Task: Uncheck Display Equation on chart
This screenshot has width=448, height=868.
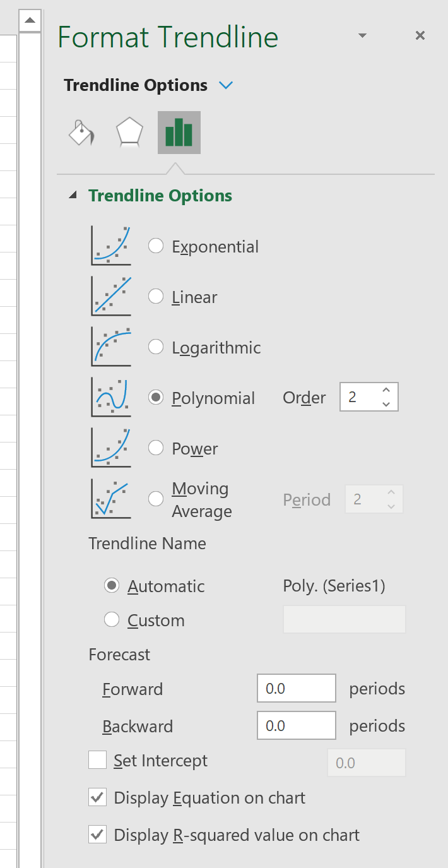Action: pos(97,798)
